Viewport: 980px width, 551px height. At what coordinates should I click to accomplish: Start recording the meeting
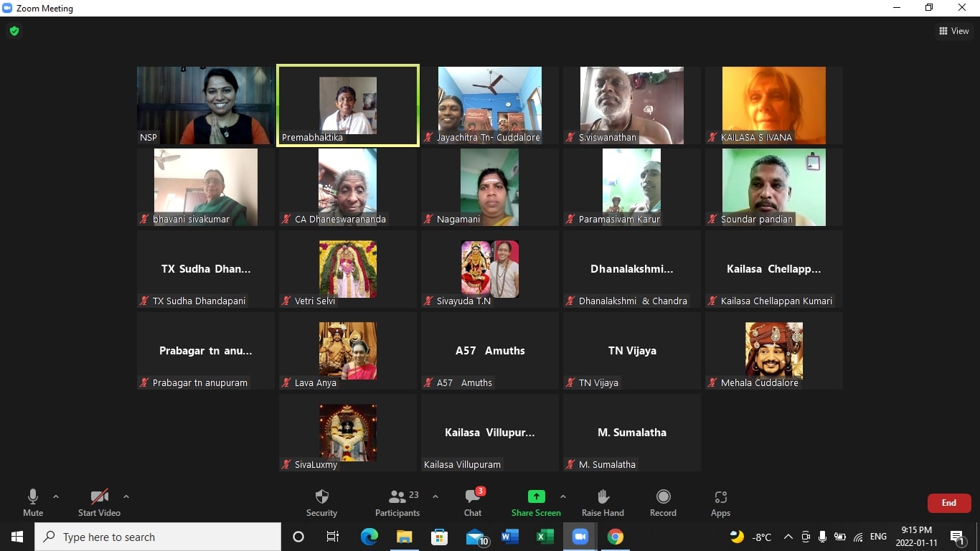coord(663,502)
